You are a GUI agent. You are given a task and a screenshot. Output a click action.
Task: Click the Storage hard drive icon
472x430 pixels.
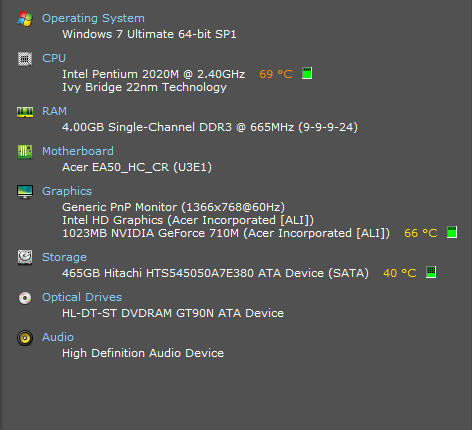click(25, 257)
